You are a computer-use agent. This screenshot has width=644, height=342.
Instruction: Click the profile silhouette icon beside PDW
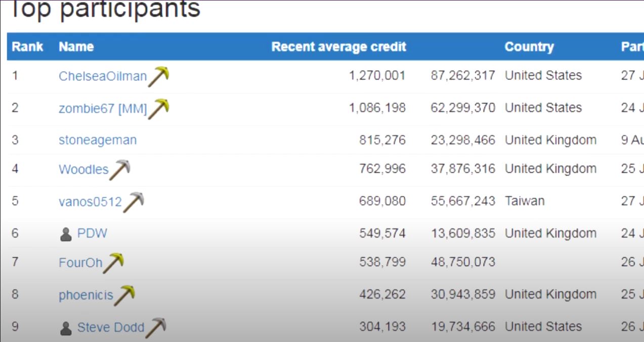tap(66, 234)
